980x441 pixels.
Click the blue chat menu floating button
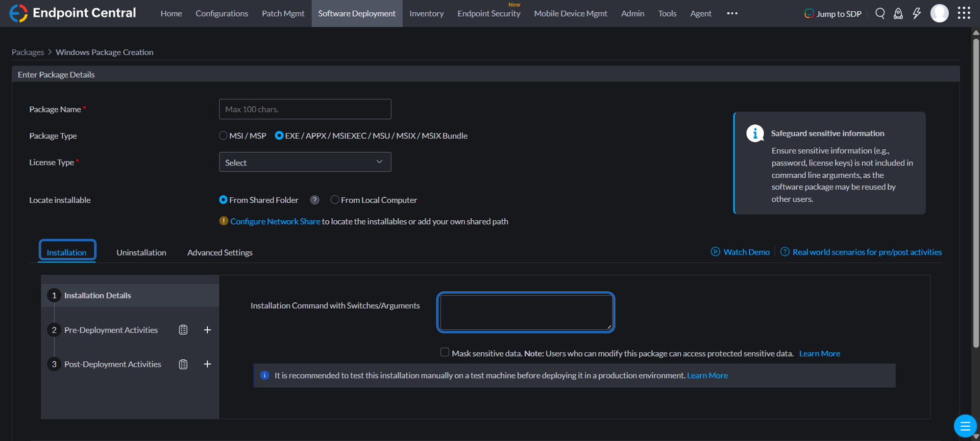coord(965,426)
